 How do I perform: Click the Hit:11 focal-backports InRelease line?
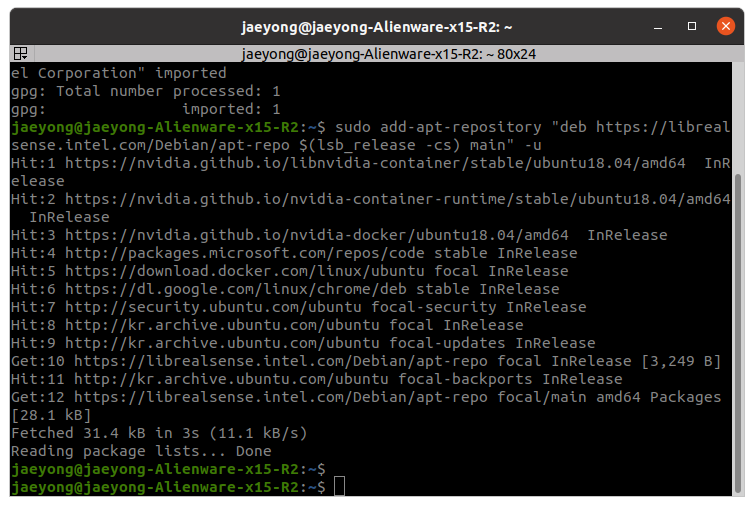click(x=317, y=380)
